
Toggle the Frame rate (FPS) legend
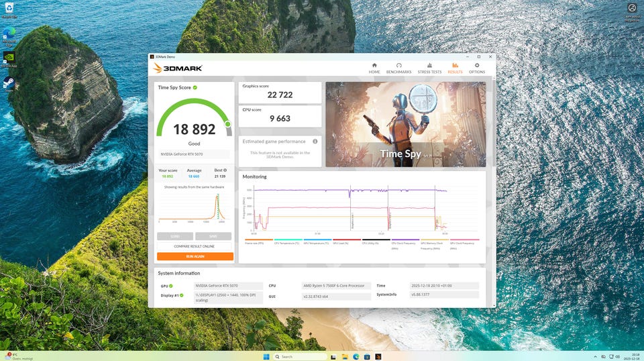coord(258,242)
